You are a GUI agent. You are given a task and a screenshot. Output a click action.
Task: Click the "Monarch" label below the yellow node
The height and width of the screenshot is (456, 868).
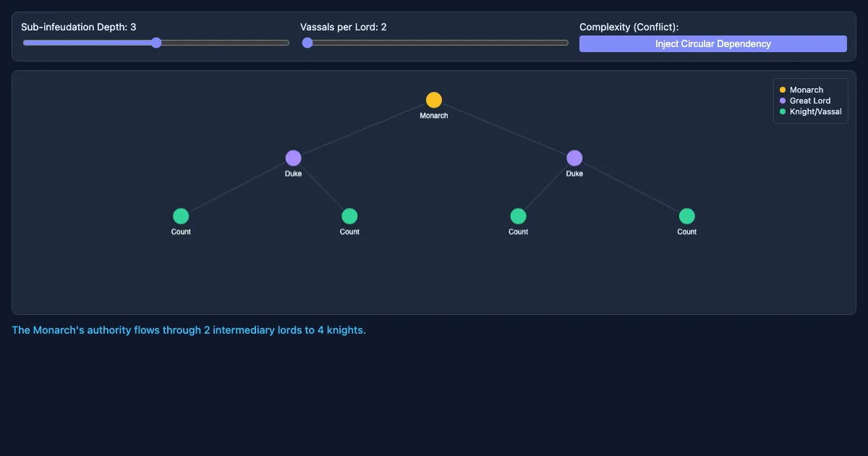pyautogui.click(x=434, y=116)
